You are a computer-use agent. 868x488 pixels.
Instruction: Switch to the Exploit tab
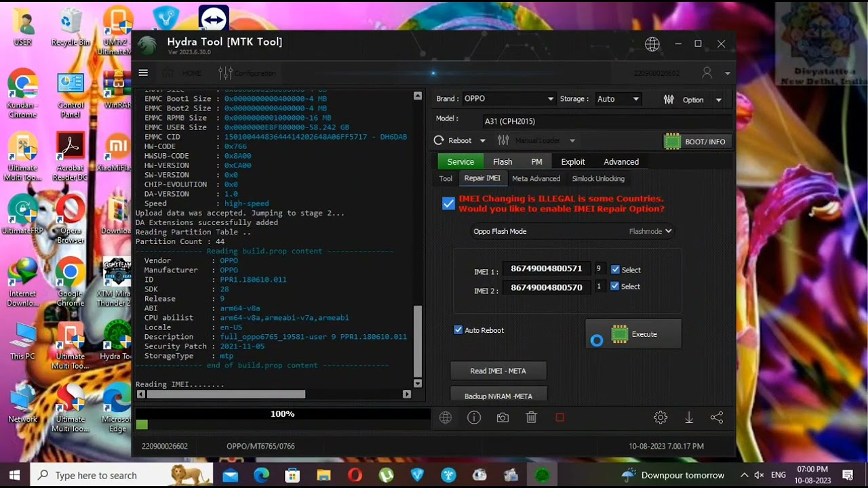[x=573, y=161]
